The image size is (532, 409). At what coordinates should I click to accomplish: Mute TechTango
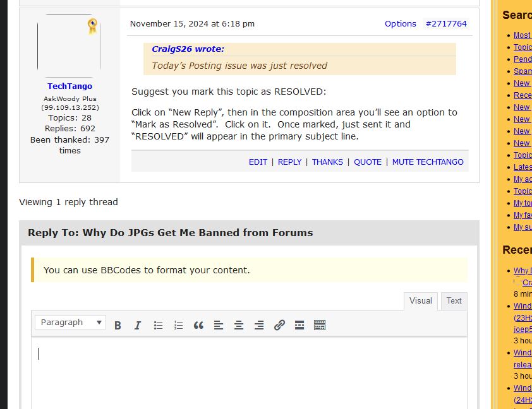tap(428, 162)
